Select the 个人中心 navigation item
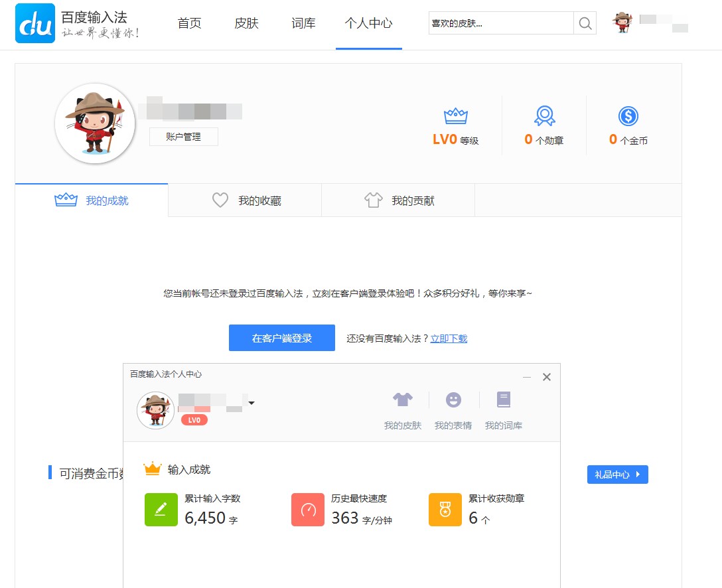This screenshot has width=722, height=588. pos(368,23)
